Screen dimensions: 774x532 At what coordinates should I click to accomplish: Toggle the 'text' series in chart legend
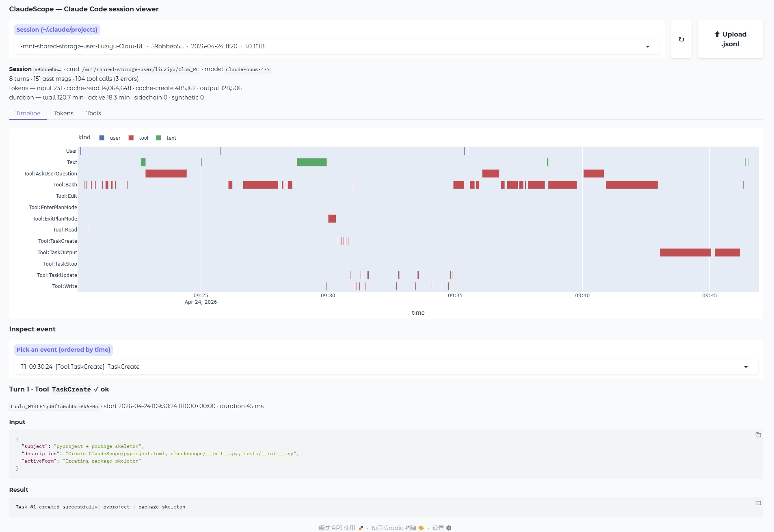(x=171, y=138)
